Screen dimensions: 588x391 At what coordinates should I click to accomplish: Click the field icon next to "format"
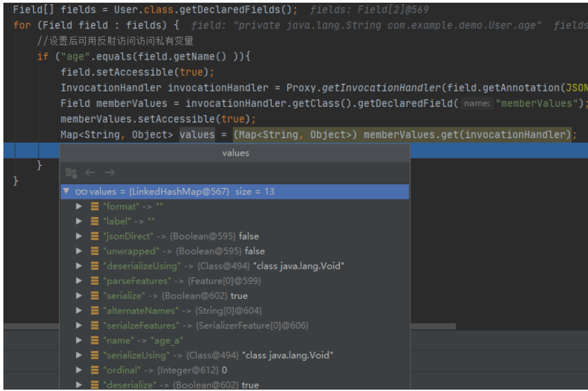click(x=95, y=206)
